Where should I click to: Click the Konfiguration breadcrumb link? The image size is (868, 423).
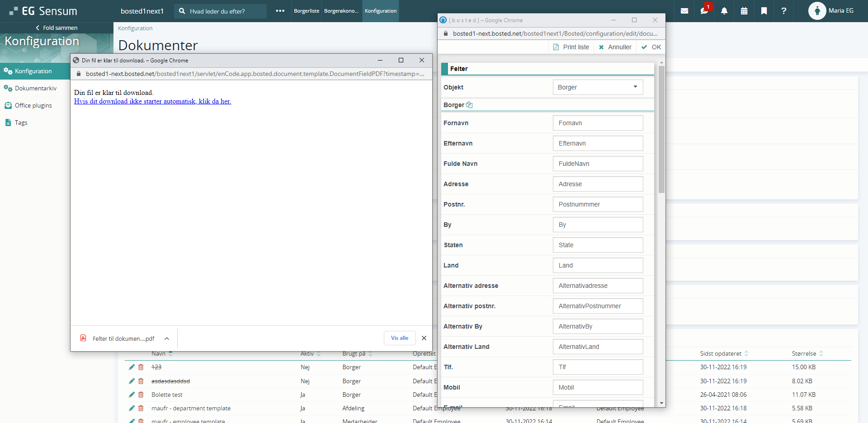point(135,28)
